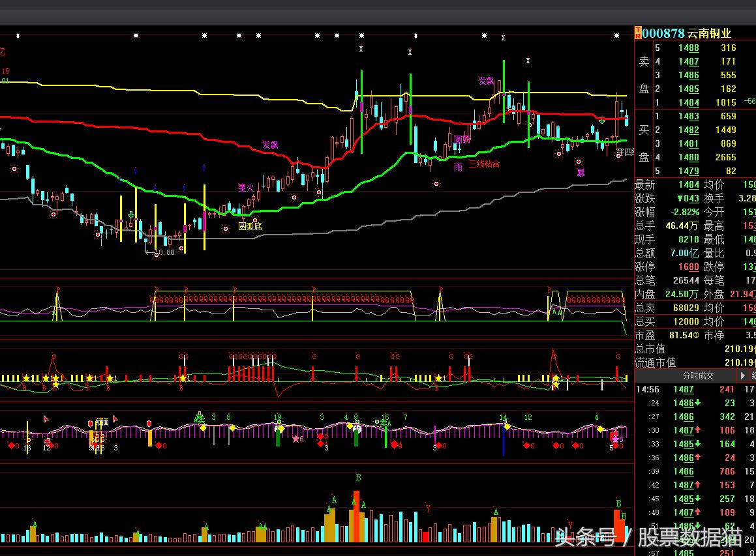Screen dimensions: 756x556
Task: Click the 涨停 price 1680
Action: pos(689,267)
